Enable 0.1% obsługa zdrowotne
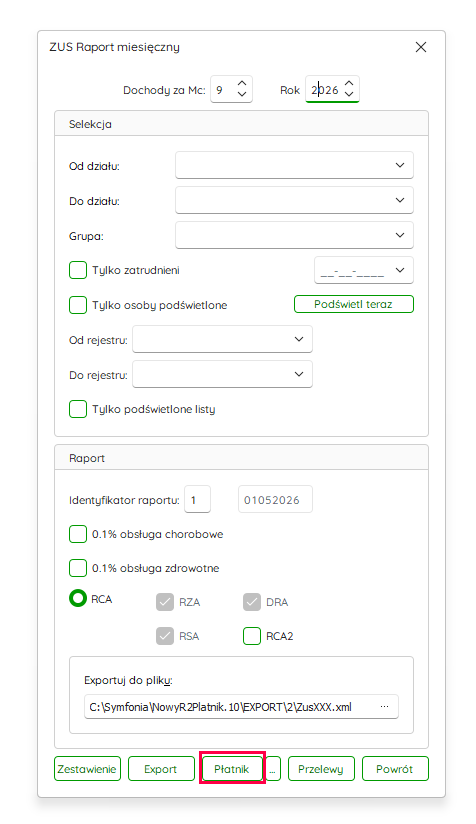This screenshot has height=824, width=476. click(x=78, y=568)
